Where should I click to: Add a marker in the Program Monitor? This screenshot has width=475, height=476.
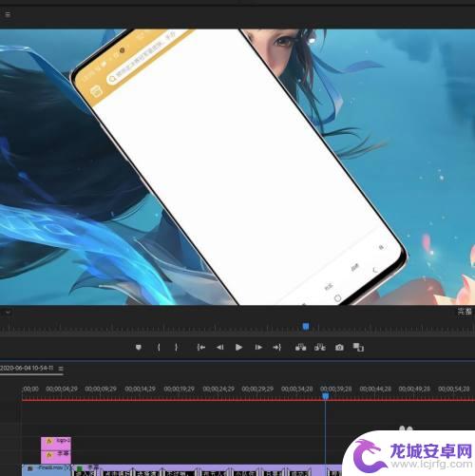click(x=139, y=348)
